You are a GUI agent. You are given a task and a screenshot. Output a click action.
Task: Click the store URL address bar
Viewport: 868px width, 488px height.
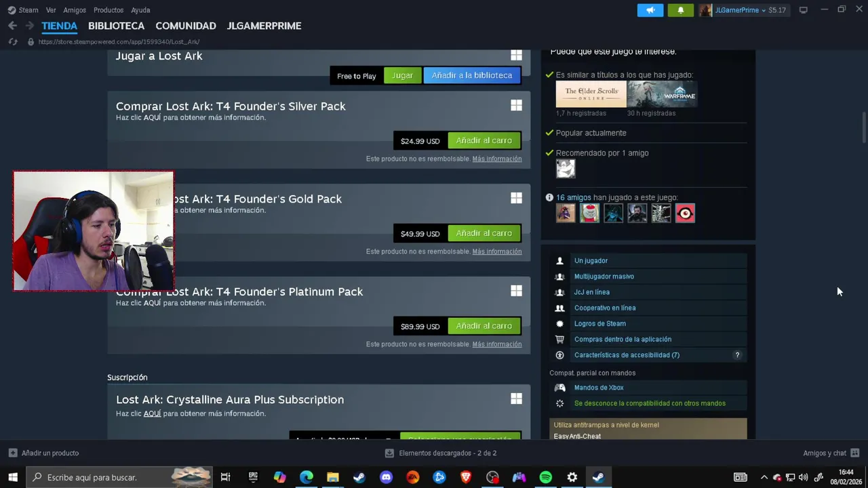tap(119, 42)
